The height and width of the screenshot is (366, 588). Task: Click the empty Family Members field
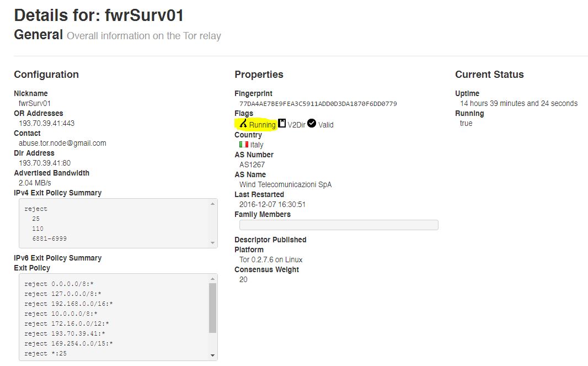339,225
